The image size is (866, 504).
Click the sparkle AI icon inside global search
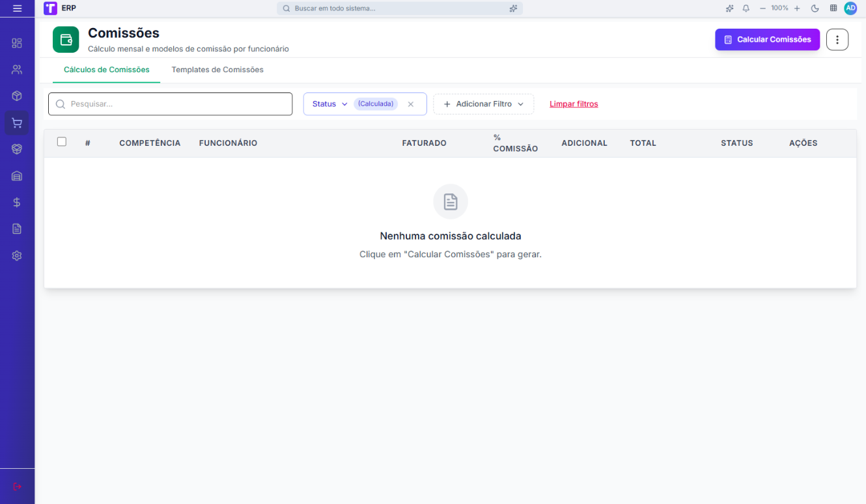coord(513,8)
